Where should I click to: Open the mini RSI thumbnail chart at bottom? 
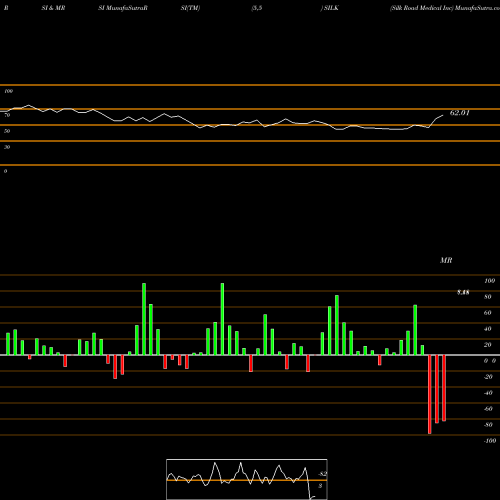[247, 479]
